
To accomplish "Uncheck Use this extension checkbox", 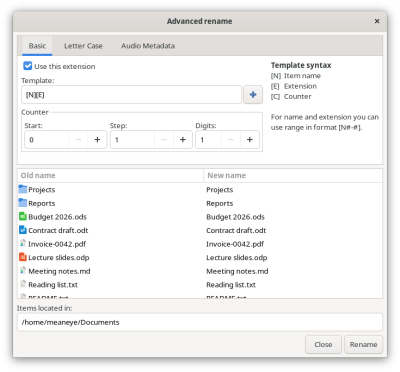I will [28, 66].
